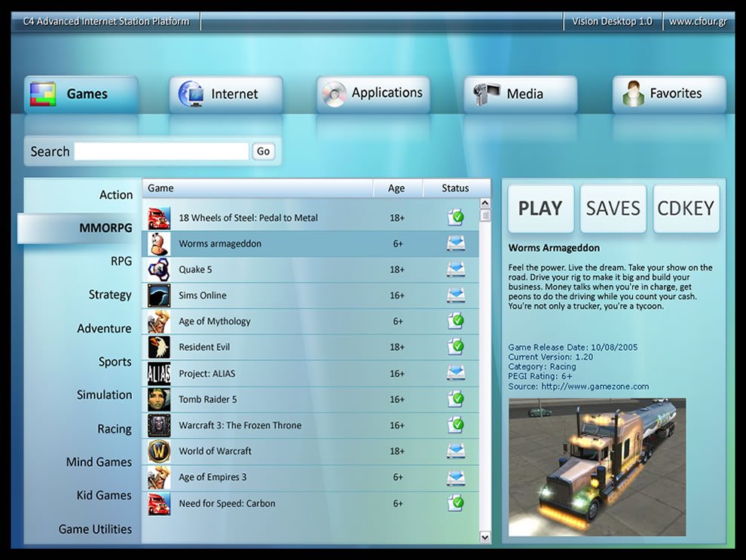Select the Quake 5 title text
The height and width of the screenshot is (560, 746).
point(195,270)
